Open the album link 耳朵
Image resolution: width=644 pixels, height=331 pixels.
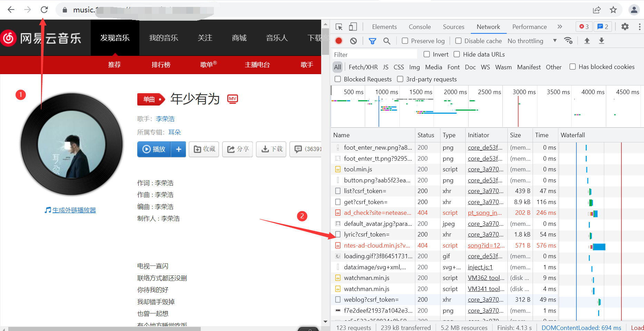[x=175, y=132]
